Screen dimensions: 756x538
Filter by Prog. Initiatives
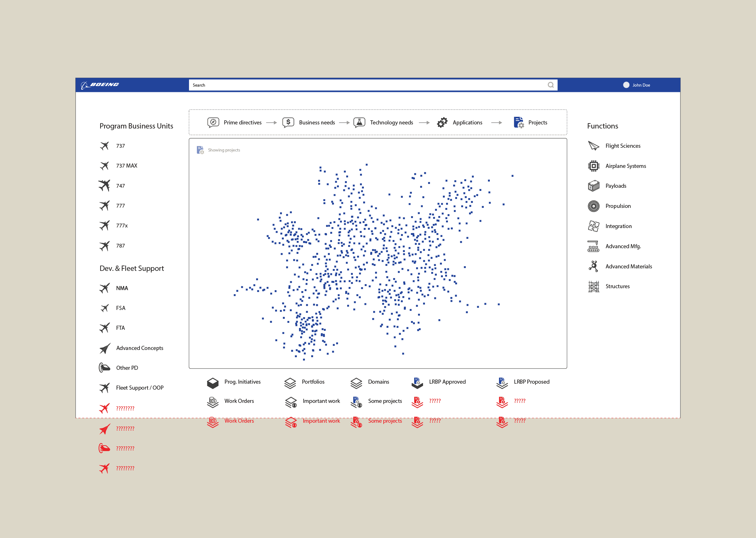coord(242,382)
